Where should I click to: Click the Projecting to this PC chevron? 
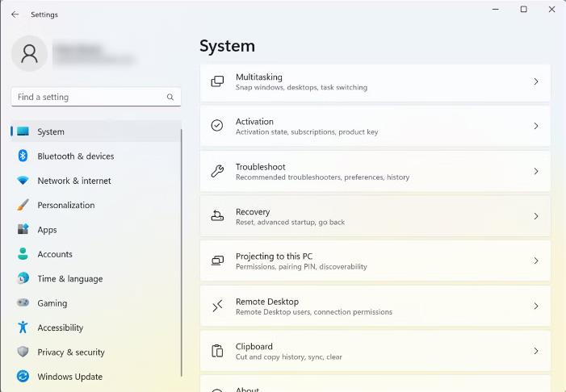pyautogui.click(x=536, y=261)
